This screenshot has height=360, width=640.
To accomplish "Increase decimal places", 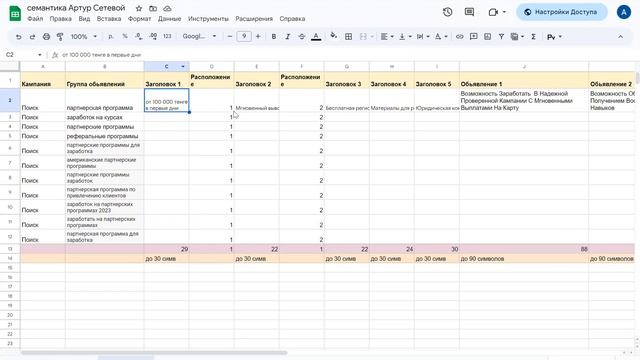I will [x=153, y=37].
